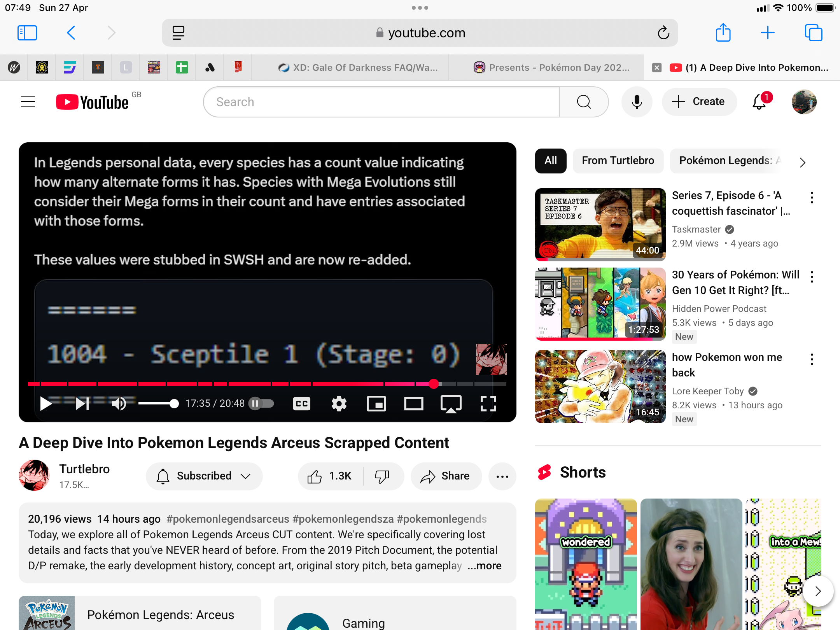Image resolution: width=840 pixels, height=630 pixels.
Task: Open options for 30 Years of Pokémon video
Action: (x=812, y=277)
